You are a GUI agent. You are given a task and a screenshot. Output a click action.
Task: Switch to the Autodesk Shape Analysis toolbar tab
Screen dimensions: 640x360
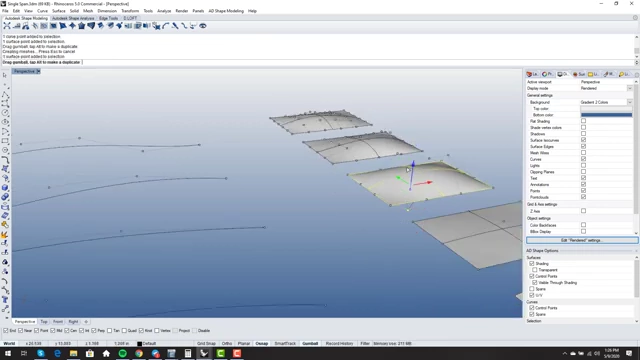[x=73, y=18]
